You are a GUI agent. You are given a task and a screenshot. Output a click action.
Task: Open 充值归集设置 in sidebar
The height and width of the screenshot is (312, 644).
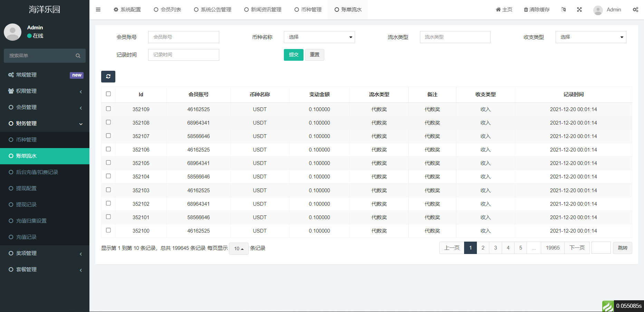point(45,221)
